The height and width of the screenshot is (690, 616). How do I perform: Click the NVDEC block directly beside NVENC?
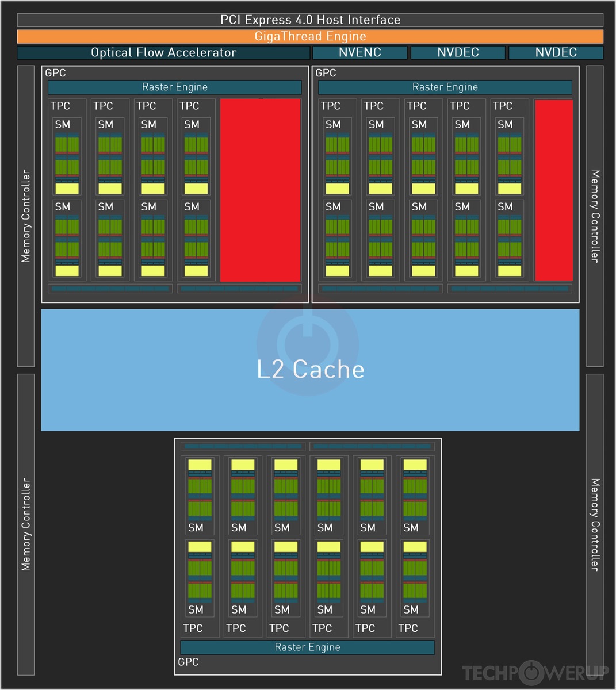pyautogui.click(x=458, y=52)
